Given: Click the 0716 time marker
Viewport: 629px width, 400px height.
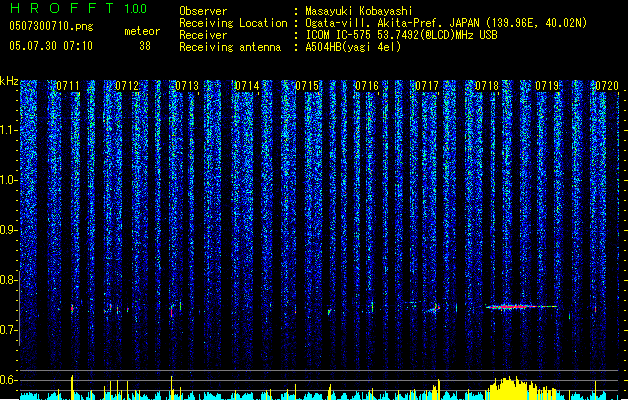Looking at the screenshot, I should (367, 86).
